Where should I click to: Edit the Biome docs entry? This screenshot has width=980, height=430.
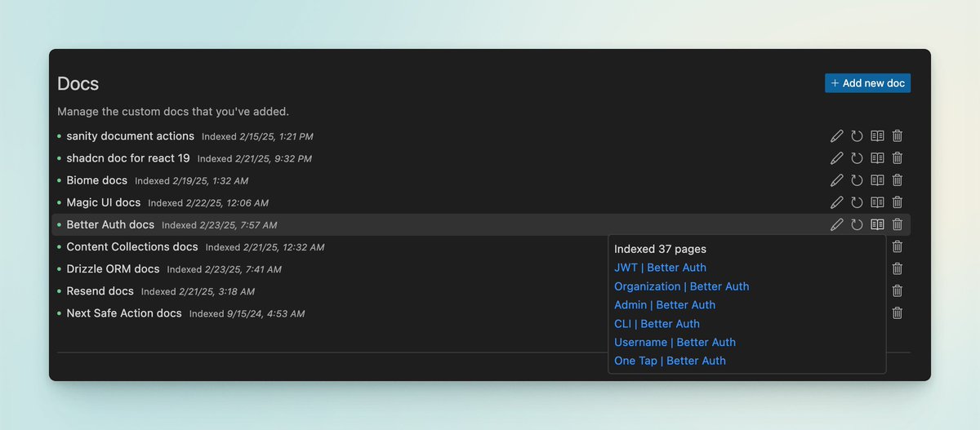point(836,180)
